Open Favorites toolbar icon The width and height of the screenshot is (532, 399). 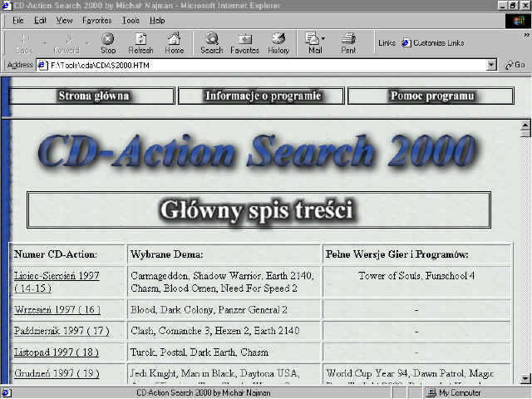tap(244, 42)
